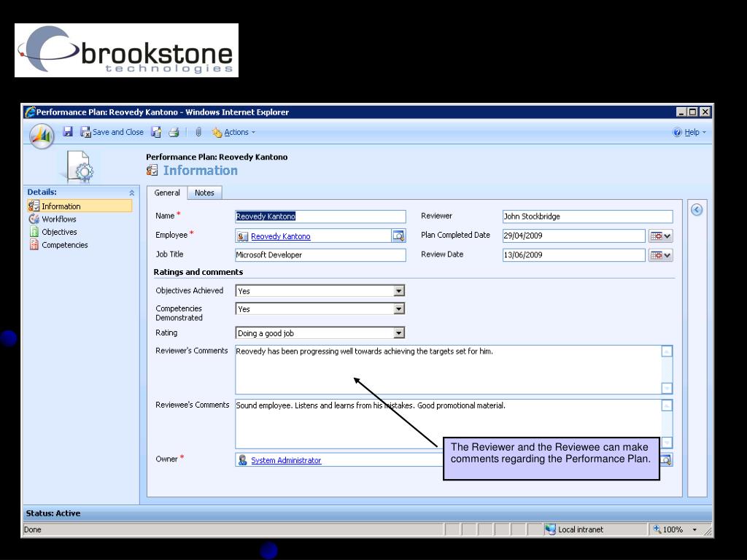
Task: Click the Ratings and comments section heading
Action: click(198, 272)
